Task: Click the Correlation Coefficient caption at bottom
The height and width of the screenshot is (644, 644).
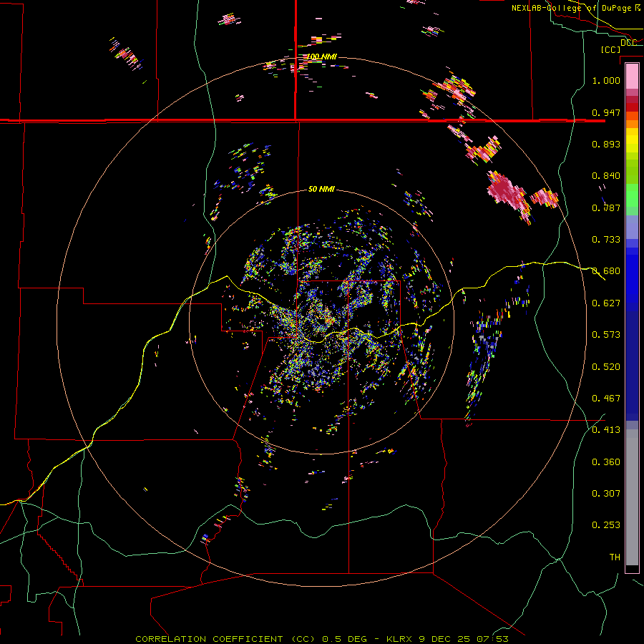Action: tap(322, 639)
